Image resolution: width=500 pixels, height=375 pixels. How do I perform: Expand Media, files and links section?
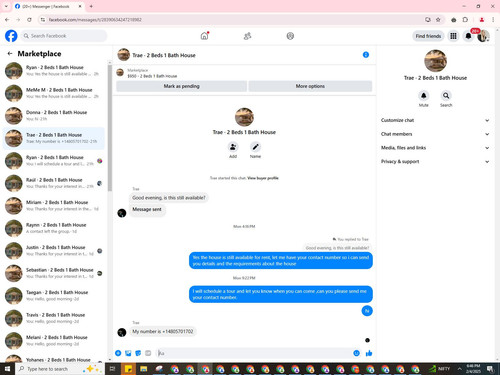pyautogui.click(x=435, y=148)
